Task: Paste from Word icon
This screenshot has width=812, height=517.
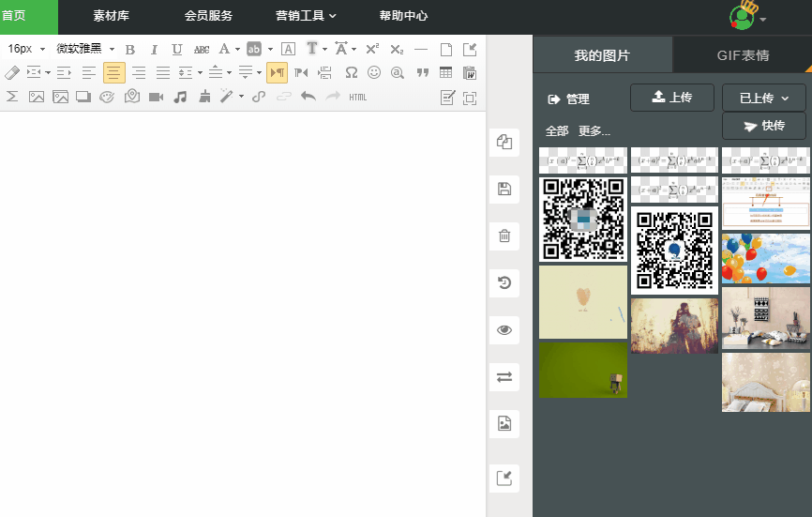Action: pyautogui.click(x=470, y=73)
